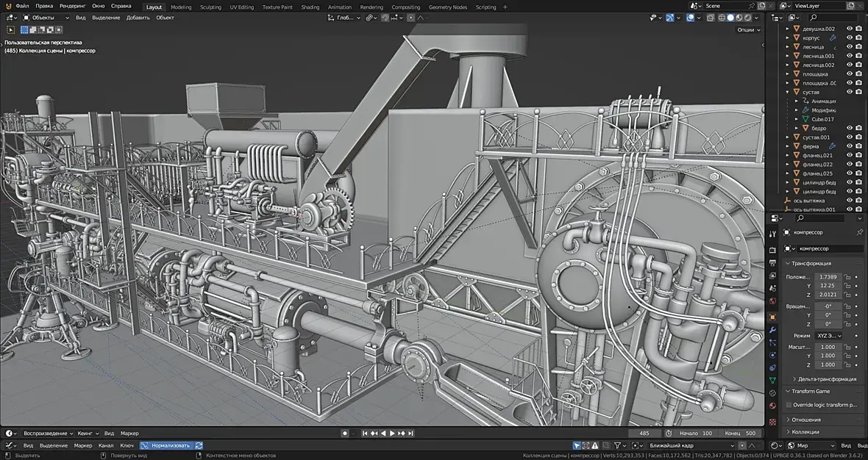Switch to the Sculpting workspace tab
This screenshot has width=868, height=460.
coord(210,7)
